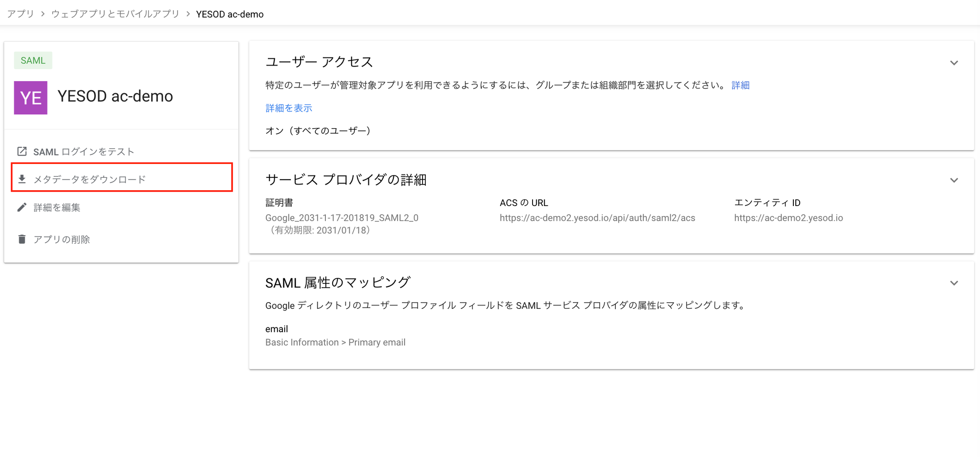This screenshot has width=980, height=457.
Task: Select SAML ログインをテスト menu item
Action: pyautogui.click(x=84, y=152)
